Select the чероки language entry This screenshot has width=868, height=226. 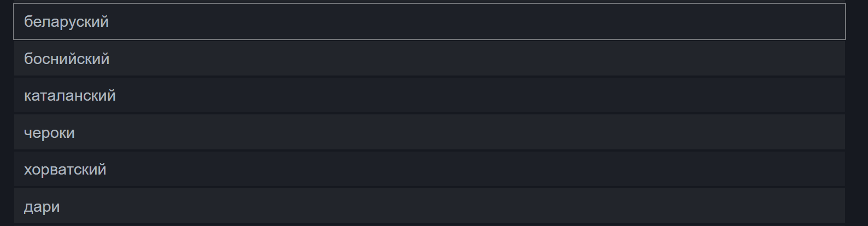point(49,133)
